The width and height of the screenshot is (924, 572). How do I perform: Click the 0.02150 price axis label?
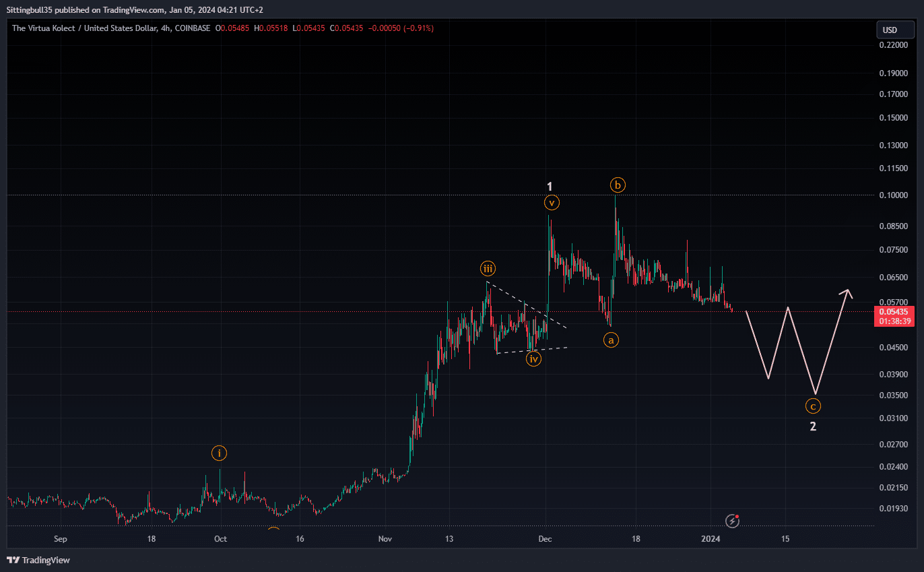click(x=894, y=488)
